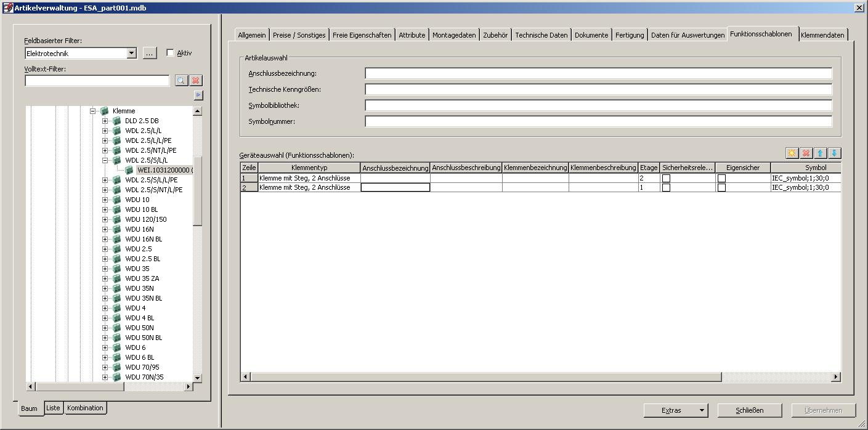Click the Klemme group tree icon
Image resolution: width=868 pixels, height=430 pixels.
coord(105,111)
